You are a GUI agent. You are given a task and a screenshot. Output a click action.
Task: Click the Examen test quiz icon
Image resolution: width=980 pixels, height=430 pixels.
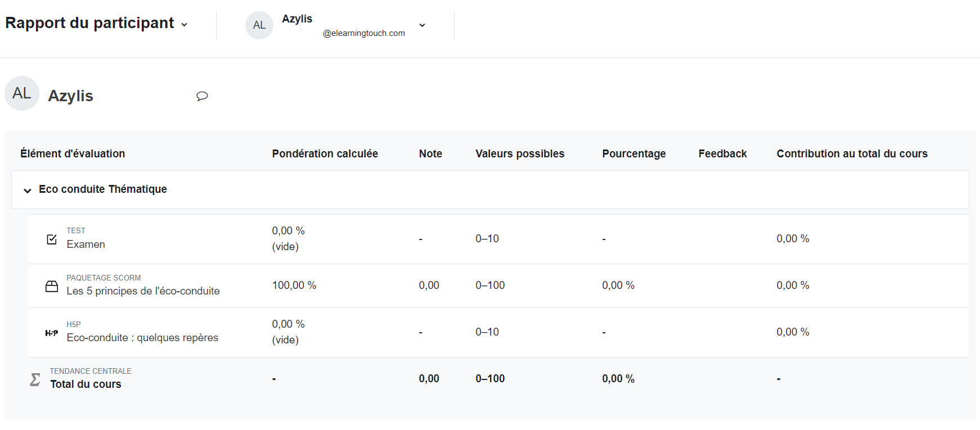52,239
